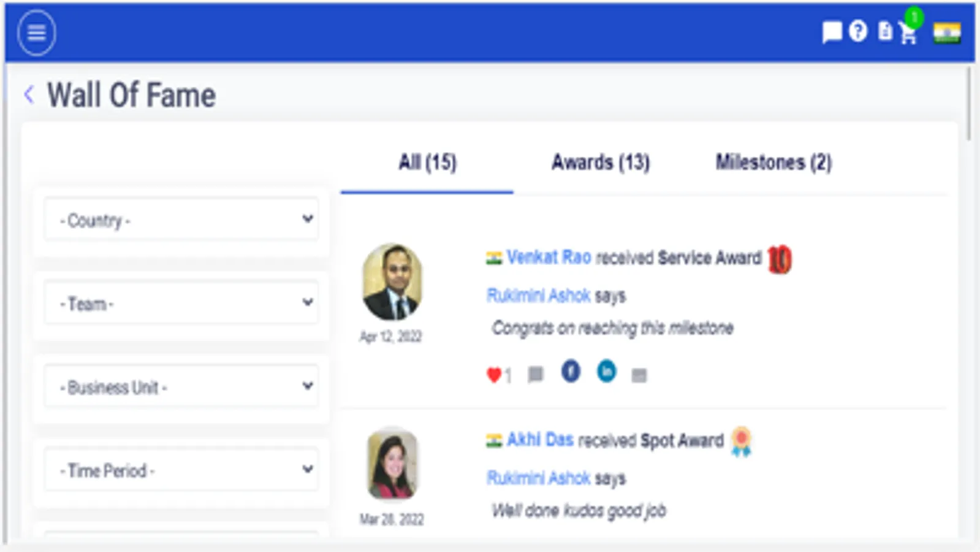The height and width of the screenshot is (552, 980).
Task: Click the date Apr 12, 2022
Action: 391,337
